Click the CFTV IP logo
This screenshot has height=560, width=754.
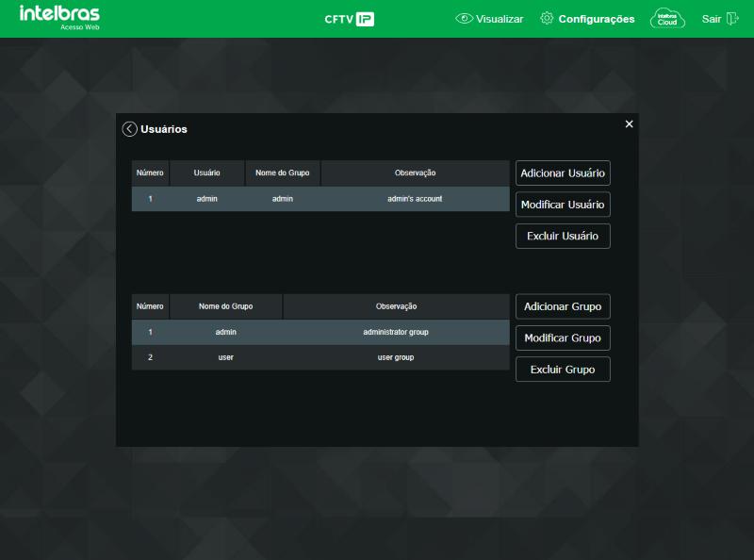coord(349,19)
